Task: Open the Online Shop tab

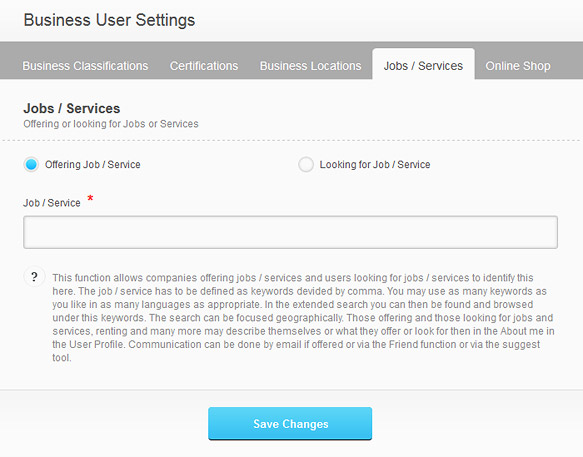Action: coord(518,66)
